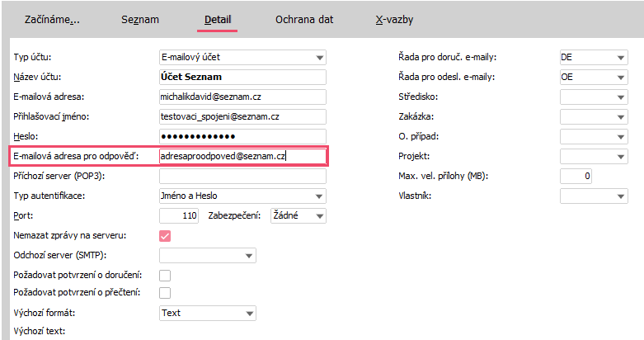Viewport: 644px width, 340px height.
Task: Focus the Port number field
Action: [x=179, y=216]
